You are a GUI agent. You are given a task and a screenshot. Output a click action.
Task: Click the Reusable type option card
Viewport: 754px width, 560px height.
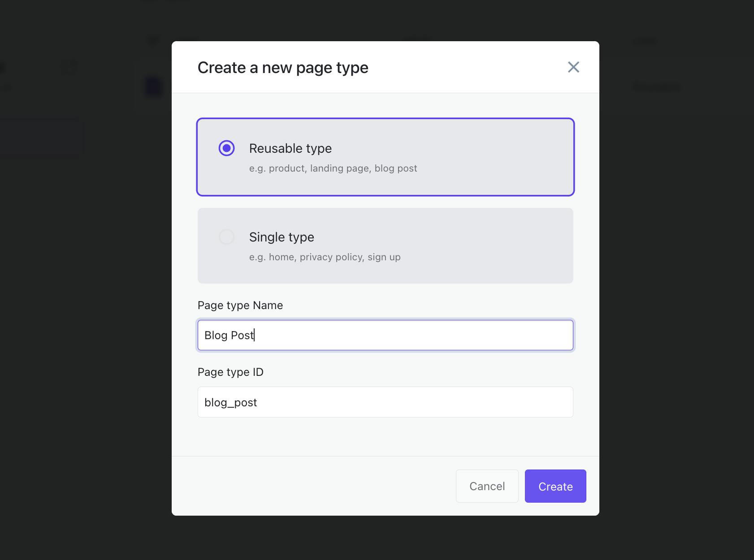385,157
